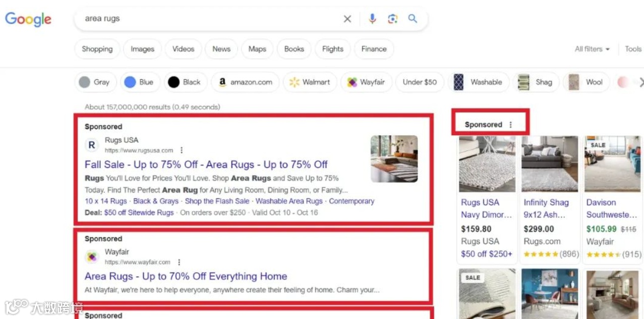Screen dimensions: 644x319
Task: Open Fall Sale Up to 75% Off link
Action: 206,165
